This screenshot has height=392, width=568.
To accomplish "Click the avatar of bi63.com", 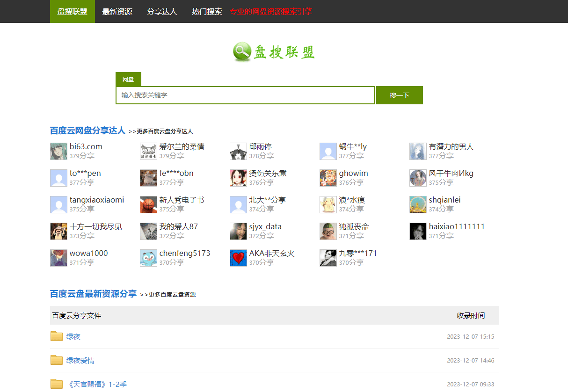I will click(x=58, y=151).
